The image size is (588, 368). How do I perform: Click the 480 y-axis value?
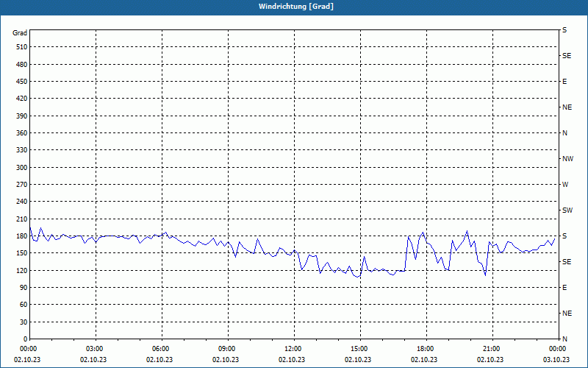coord(22,65)
